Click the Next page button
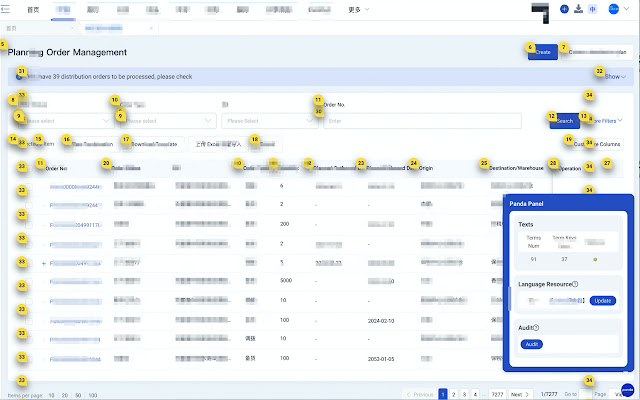 point(520,394)
